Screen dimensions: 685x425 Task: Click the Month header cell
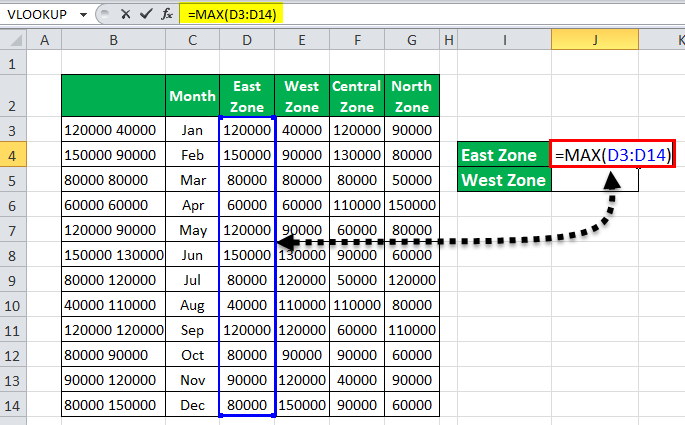point(192,96)
